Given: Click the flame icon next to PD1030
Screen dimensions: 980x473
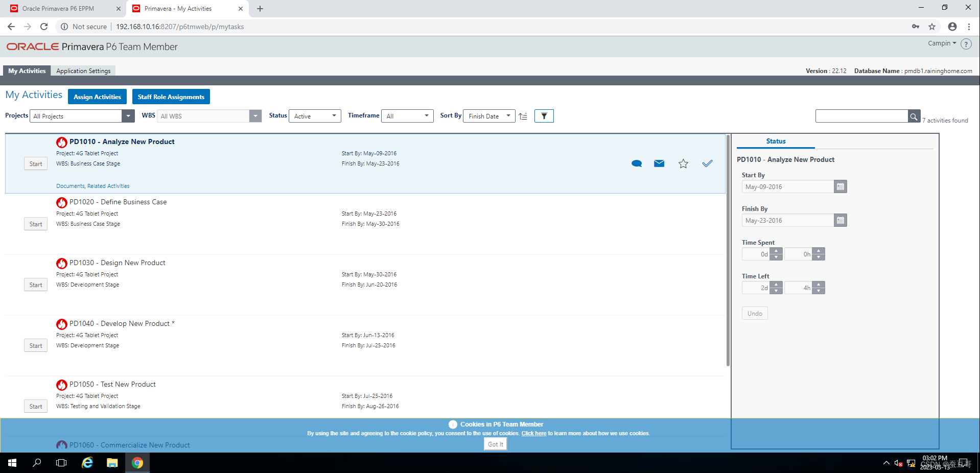Looking at the screenshot, I should click(x=62, y=263).
